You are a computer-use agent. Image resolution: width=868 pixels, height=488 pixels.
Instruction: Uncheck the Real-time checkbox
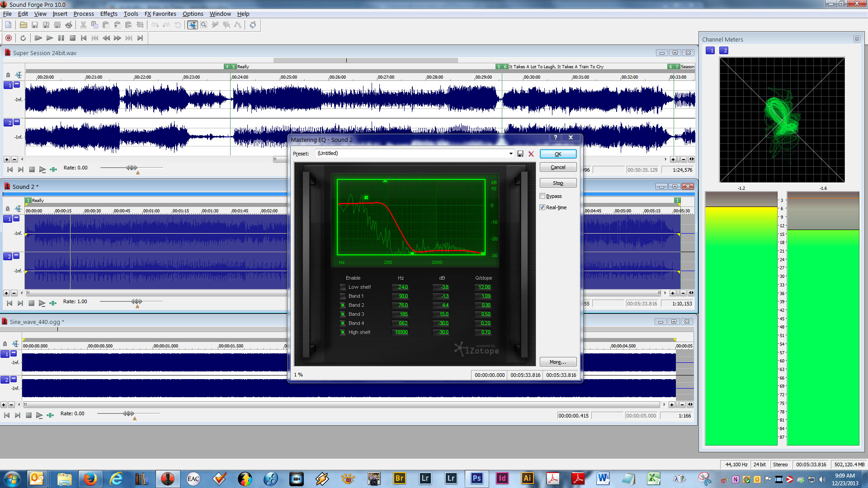(542, 207)
